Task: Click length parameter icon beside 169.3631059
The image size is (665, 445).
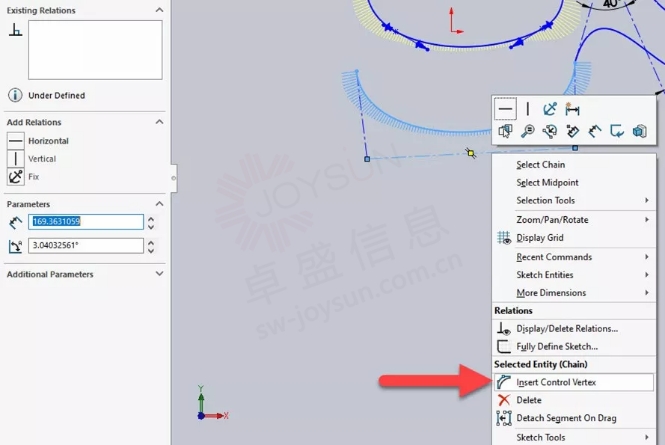Action: tap(16, 222)
